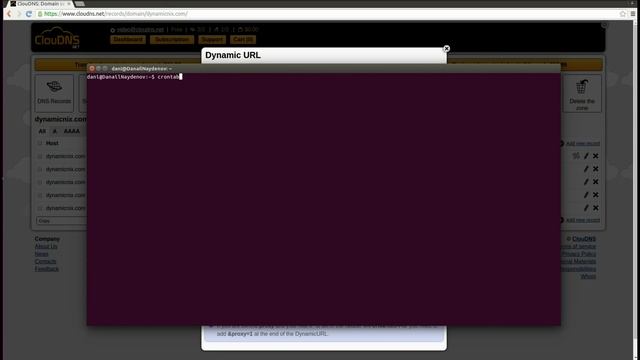The height and width of the screenshot is (360, 640).
Task: Select the ClouDNS: Domain browser tab
Action: tap(41, 4)
